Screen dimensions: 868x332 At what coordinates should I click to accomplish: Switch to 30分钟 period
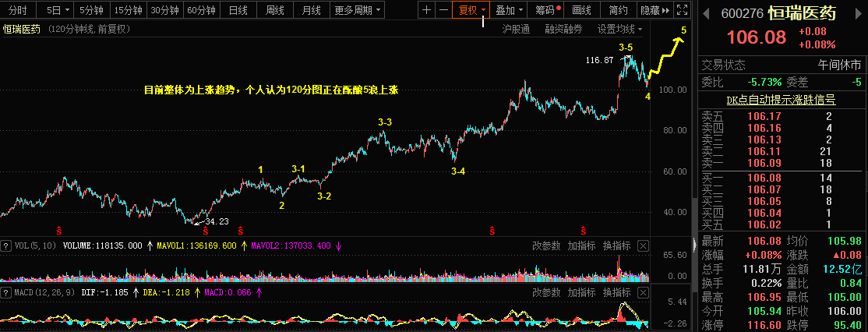(165, 10)
